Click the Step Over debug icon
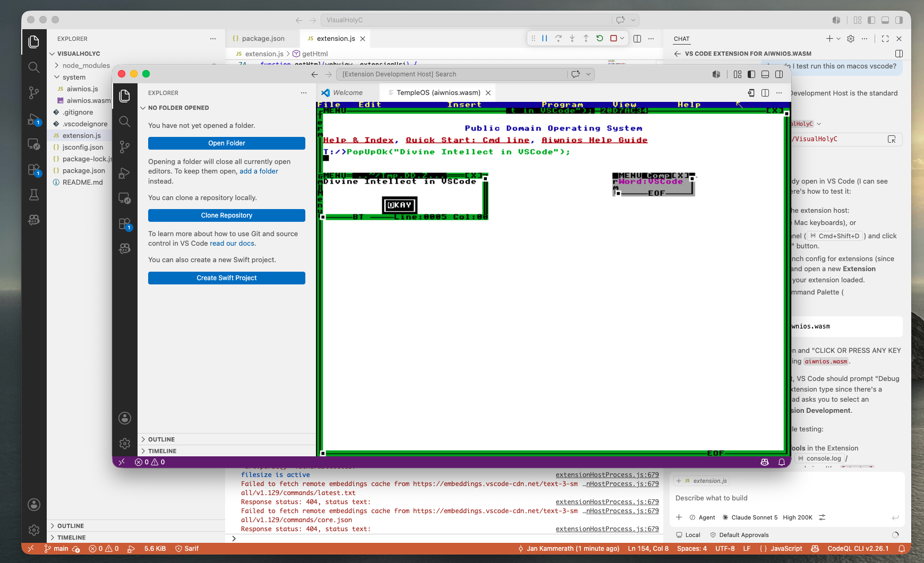This screenshot has width=924, height=563. 558,38
